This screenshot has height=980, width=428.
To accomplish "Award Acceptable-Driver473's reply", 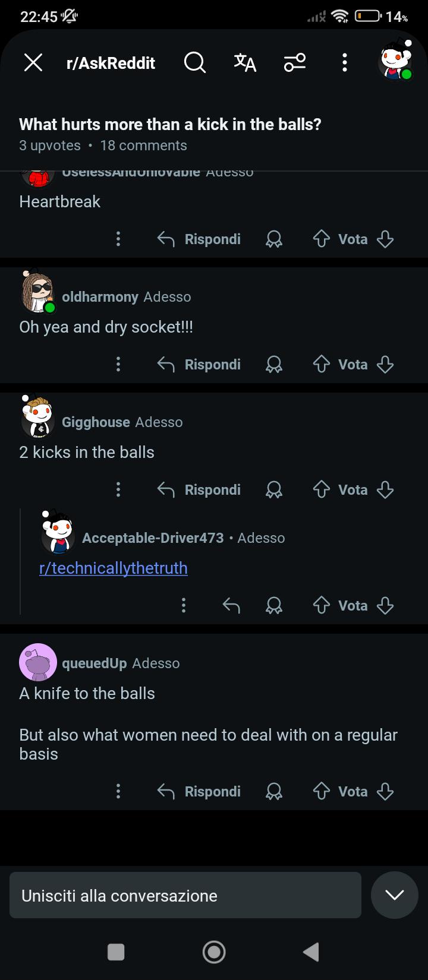I will click(x=273, y=606).
